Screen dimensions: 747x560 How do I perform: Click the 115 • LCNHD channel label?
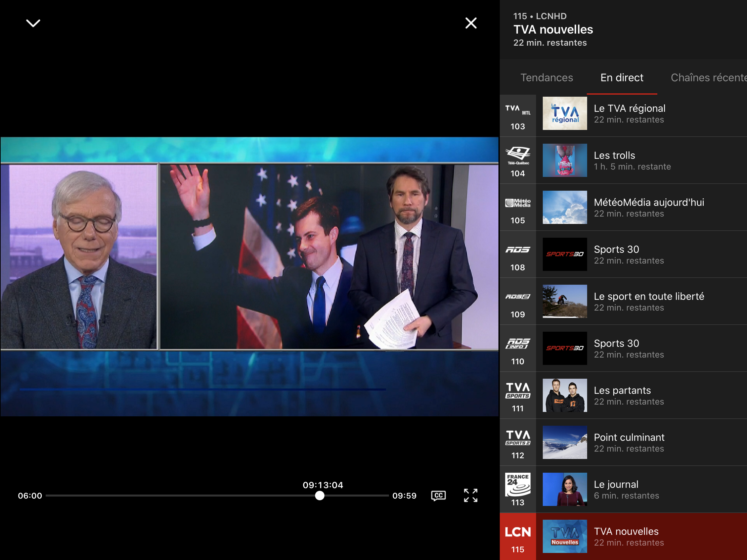[540, 16]
